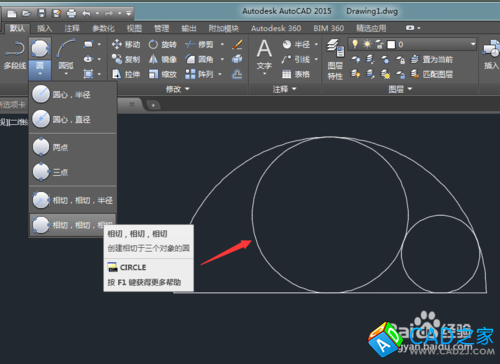Image resolution: width=500 pixels, height=364 pixels.
Task: Click the Redo arrow icon
Action: (x=109, y=14)
